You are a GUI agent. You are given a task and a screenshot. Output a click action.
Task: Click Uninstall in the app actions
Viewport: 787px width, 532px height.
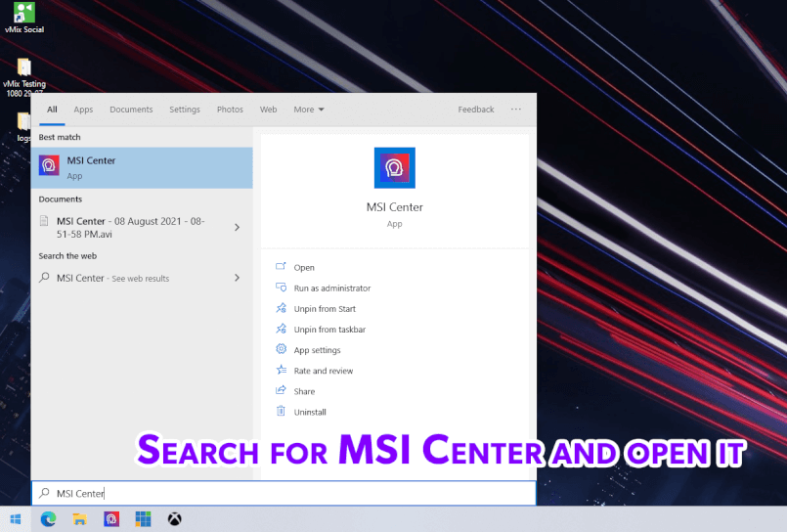tap(310, 412)
